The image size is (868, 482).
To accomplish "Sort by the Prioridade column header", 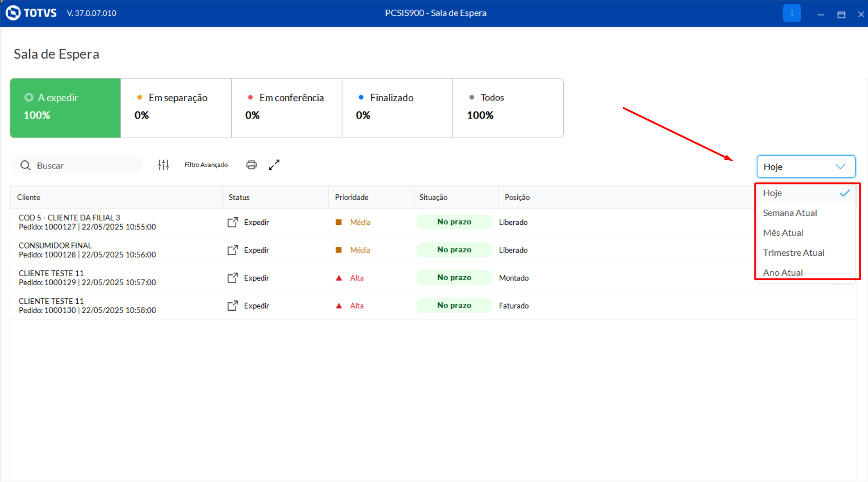I will pyautogui.click(x=352, y=197).
